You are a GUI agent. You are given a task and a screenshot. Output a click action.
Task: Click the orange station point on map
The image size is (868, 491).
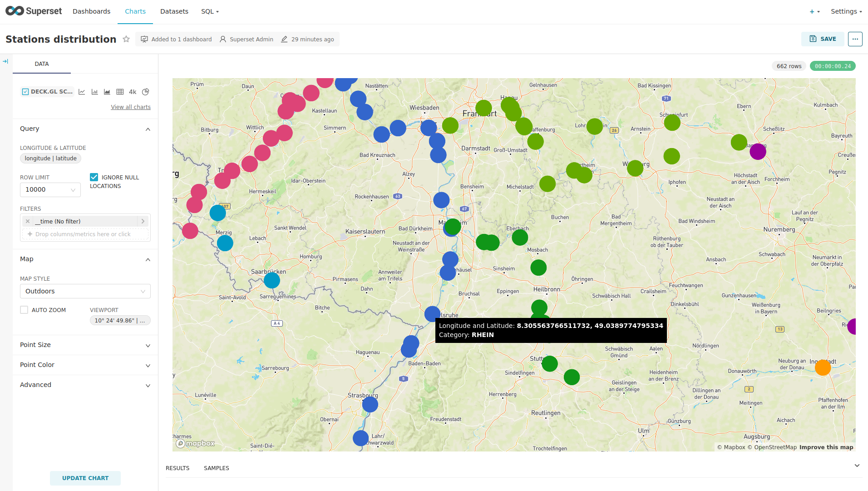[823, 367]
